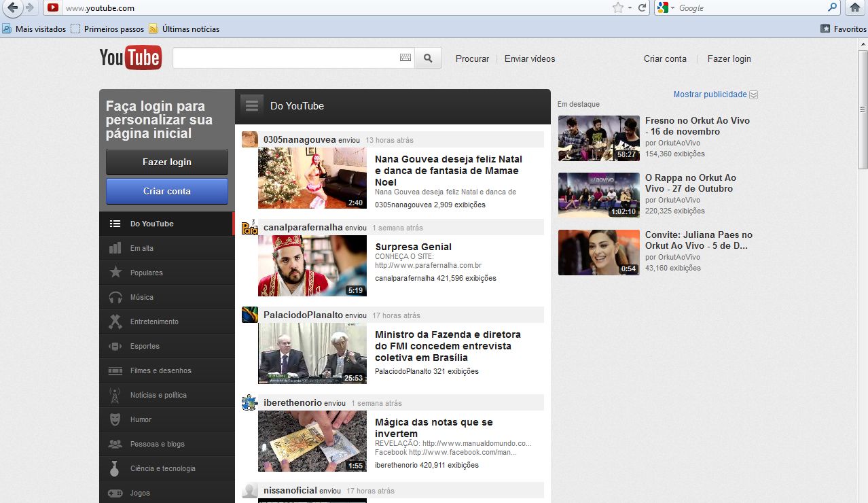Click the browser home icon

pos(855,7)
